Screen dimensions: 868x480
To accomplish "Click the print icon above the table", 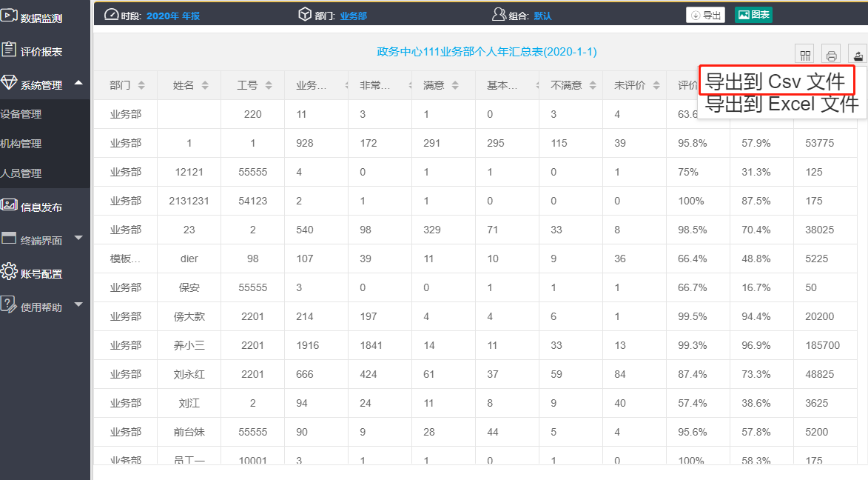I will click(x=830, y=53).
